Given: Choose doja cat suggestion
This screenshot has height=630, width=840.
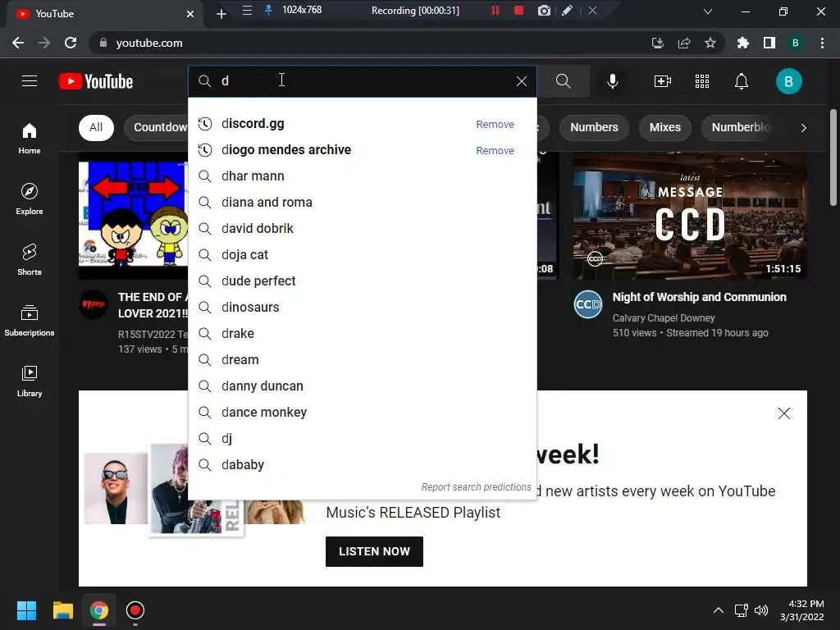Looking at the screenshot, I should coord(362,255).
